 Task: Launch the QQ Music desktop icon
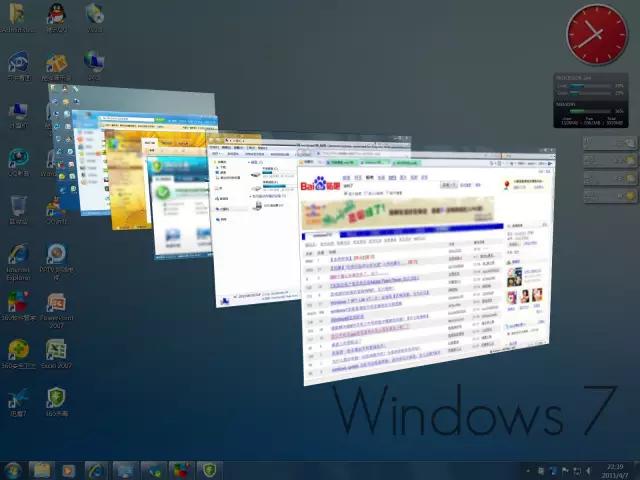point(18,162)
